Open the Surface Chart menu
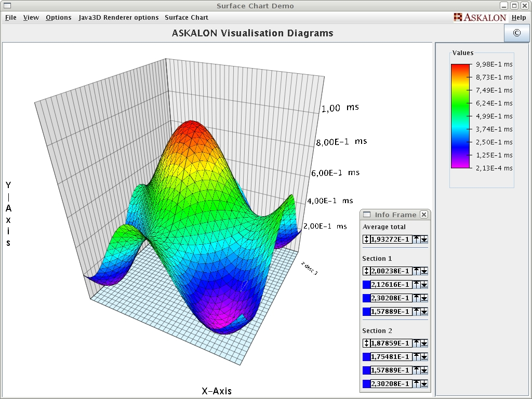Screen dimensions: 532x399 click(x=186, y=17)
